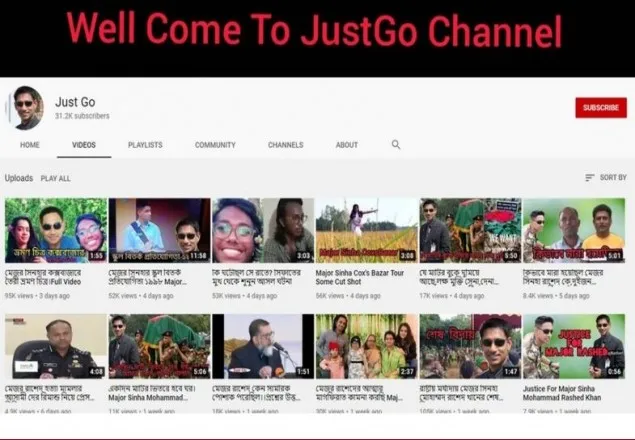Click the channel search magnifier icon
635x440 pixels.
tap(396, 145)
